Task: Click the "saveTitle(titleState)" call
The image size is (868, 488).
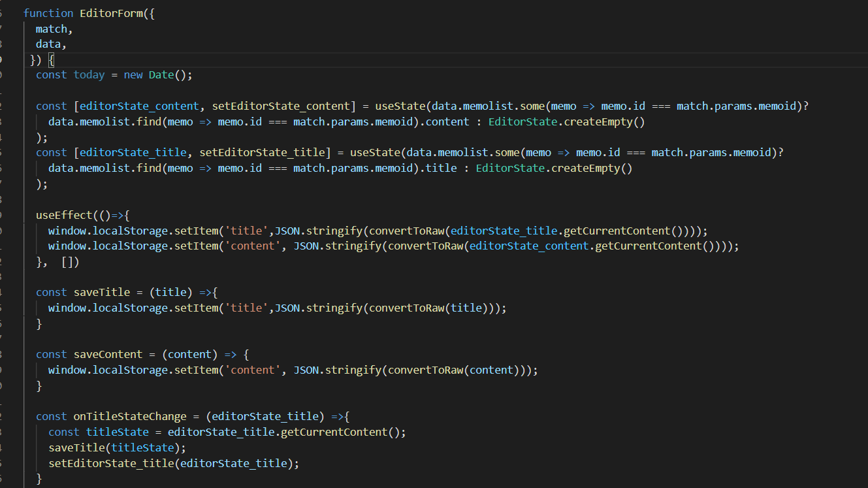Action: (x=115, y=448)
